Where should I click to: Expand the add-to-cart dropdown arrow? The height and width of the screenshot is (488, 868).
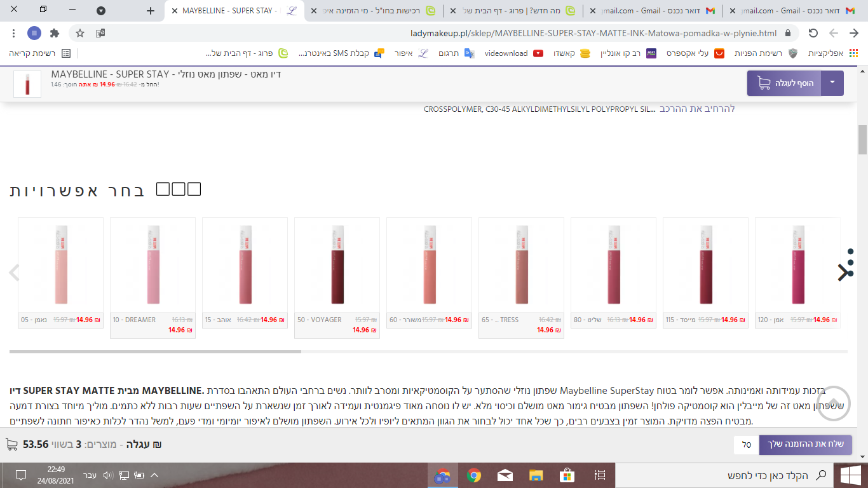[832, 83]
